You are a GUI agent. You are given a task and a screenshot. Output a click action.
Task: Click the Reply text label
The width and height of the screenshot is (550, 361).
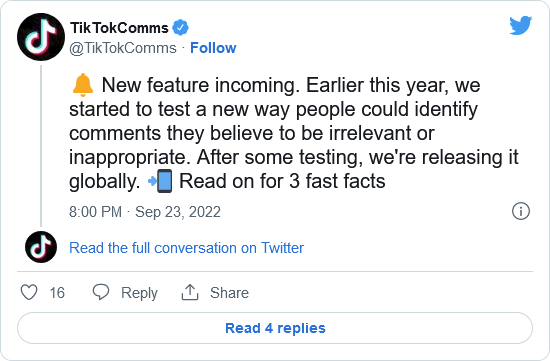point(139,293)
